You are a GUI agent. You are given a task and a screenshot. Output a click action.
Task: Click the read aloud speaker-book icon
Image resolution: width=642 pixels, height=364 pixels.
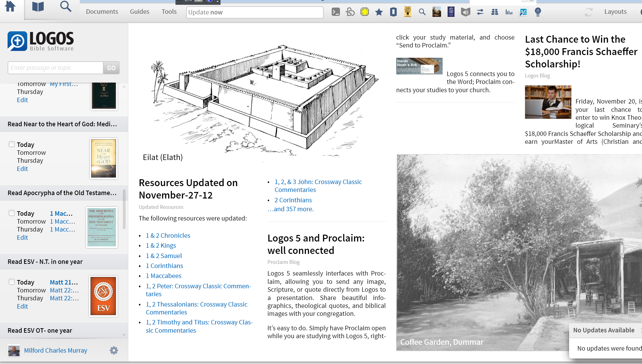[x=466, y=12]
